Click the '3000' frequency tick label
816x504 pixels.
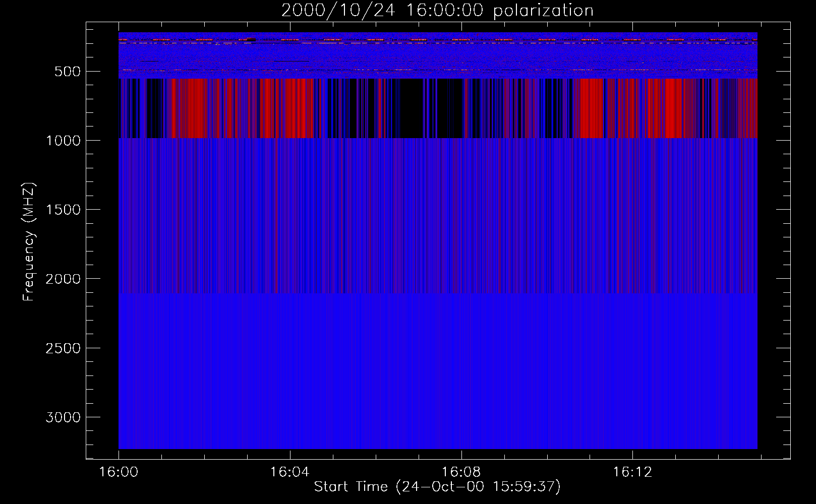[x=63, y=417]
